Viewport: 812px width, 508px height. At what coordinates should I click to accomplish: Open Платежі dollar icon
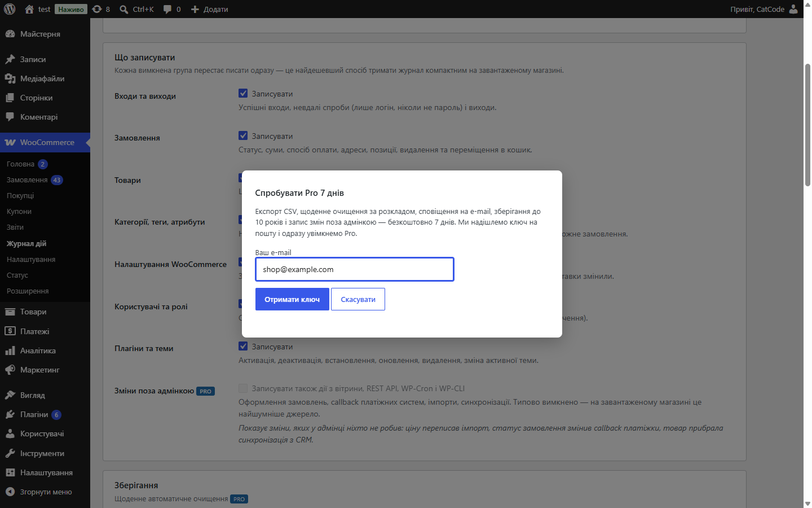coord(10,331)
